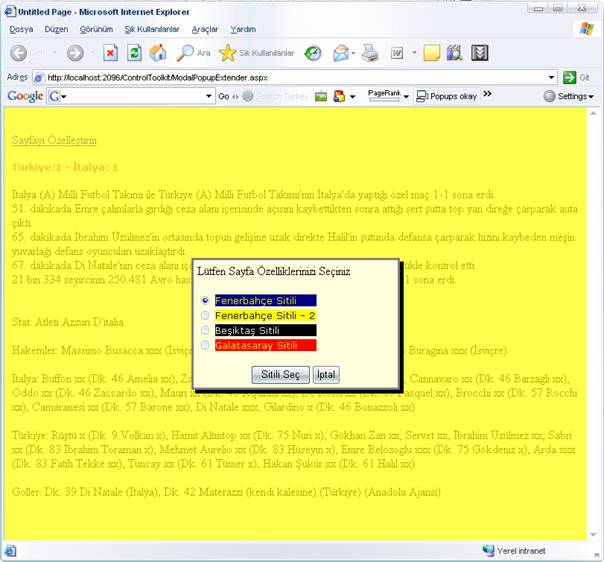604x562 pixels.
Task: Open the bookmarks icon dropdown arrow
Action: (352, 97)
